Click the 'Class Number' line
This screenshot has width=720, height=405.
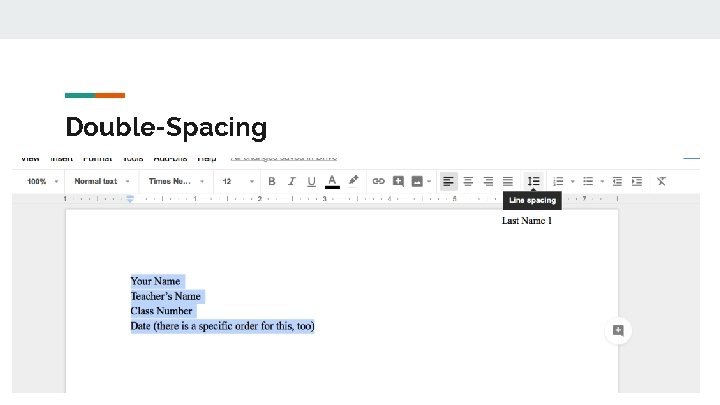point(161,311)
